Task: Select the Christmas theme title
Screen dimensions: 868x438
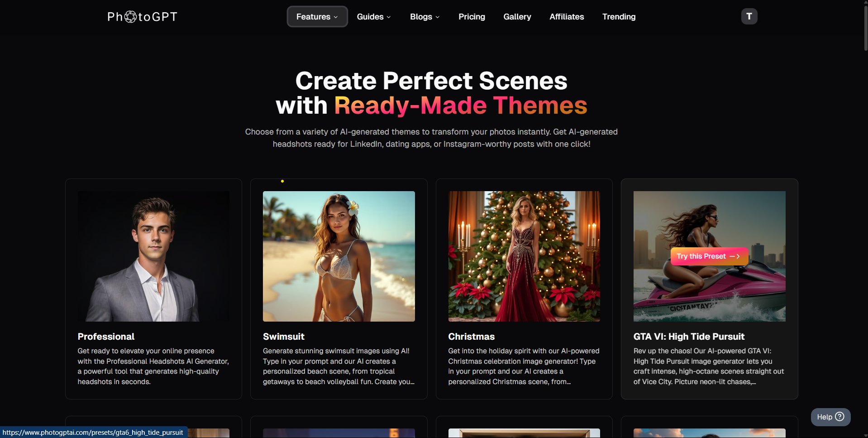Action: click(x=472, y=337)
